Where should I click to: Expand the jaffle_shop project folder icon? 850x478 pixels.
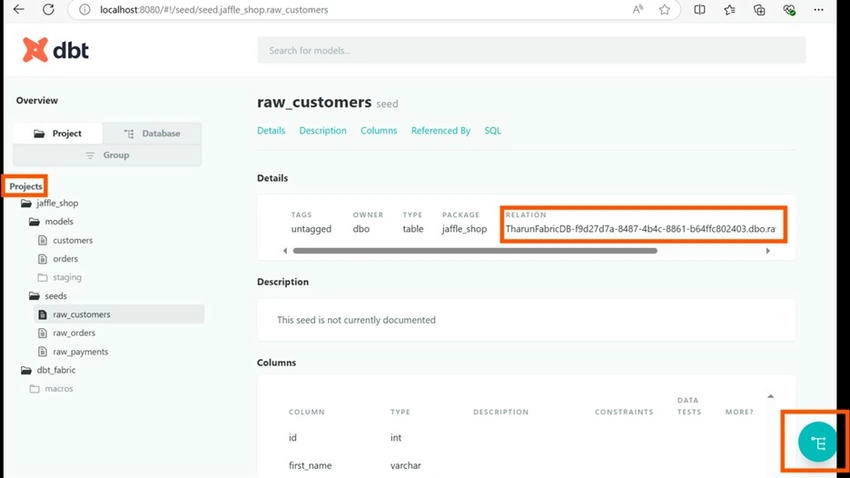coord(26,203)
